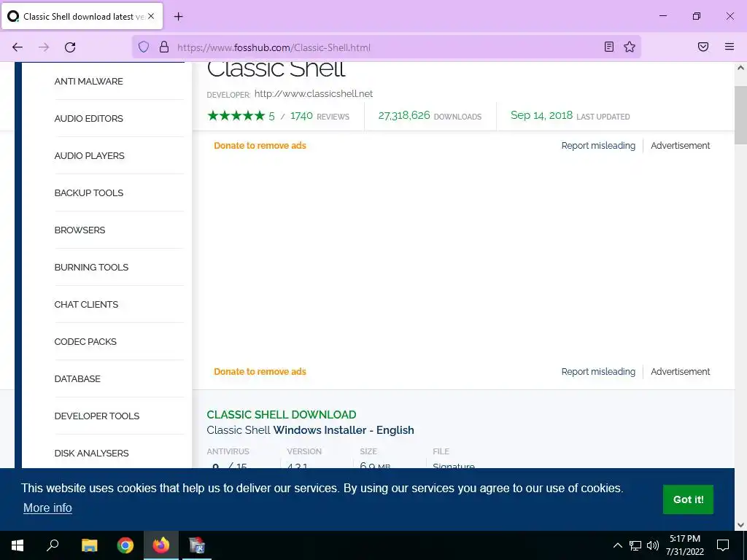Viewport: 747px width, 560px height.
Task: Open the Backup Tools category
Action: coord(88,192)
